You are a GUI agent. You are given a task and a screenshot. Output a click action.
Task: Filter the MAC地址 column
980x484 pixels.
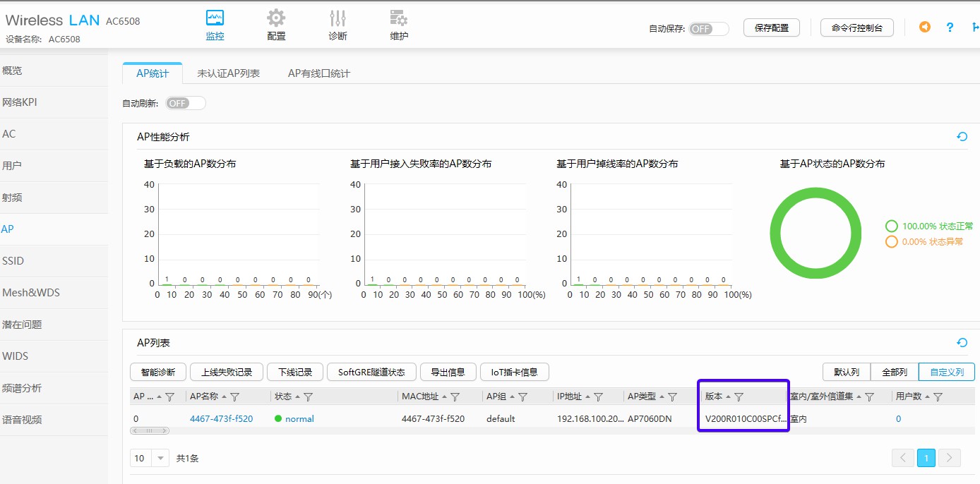[455, 397]
